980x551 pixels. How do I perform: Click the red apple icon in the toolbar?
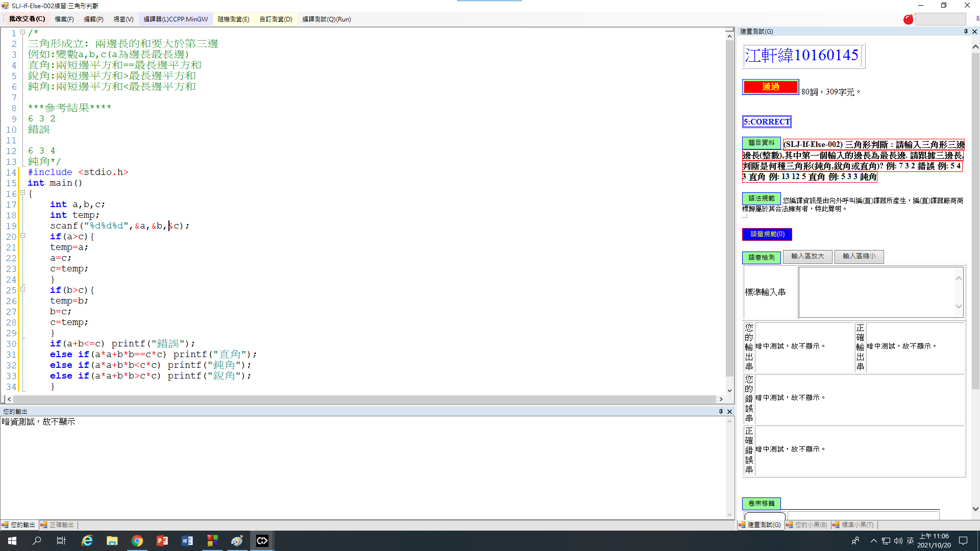[x=908, y=19]
